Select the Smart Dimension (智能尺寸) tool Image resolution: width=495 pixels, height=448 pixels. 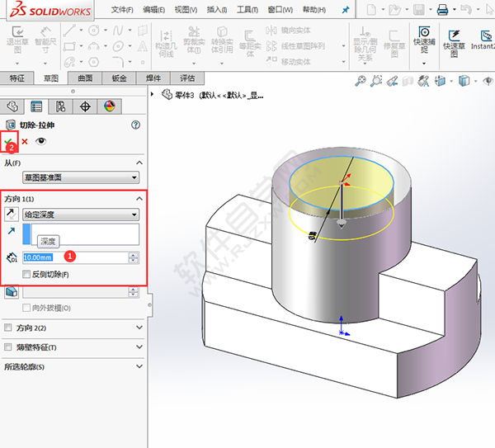(45, 31)
